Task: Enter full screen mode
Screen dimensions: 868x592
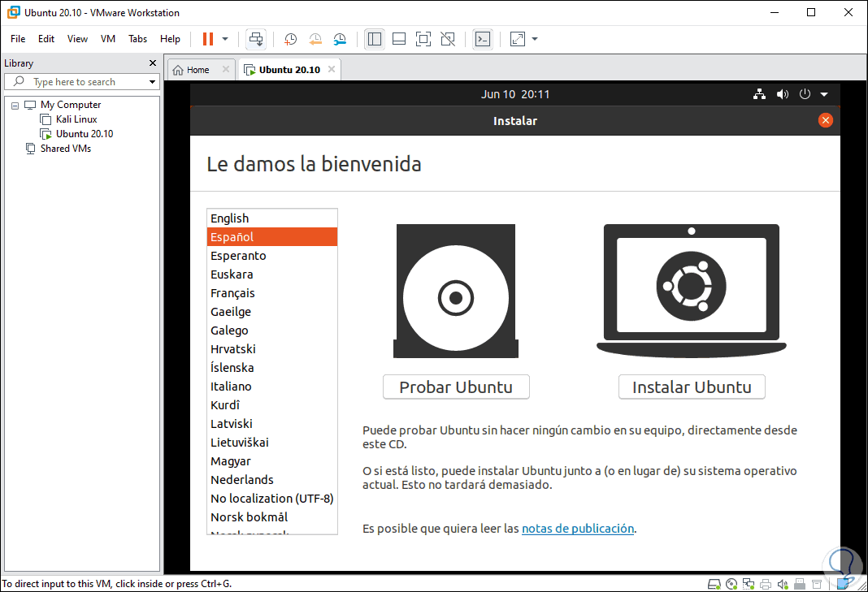Action: pyautogui.click(x=423, y=39)
